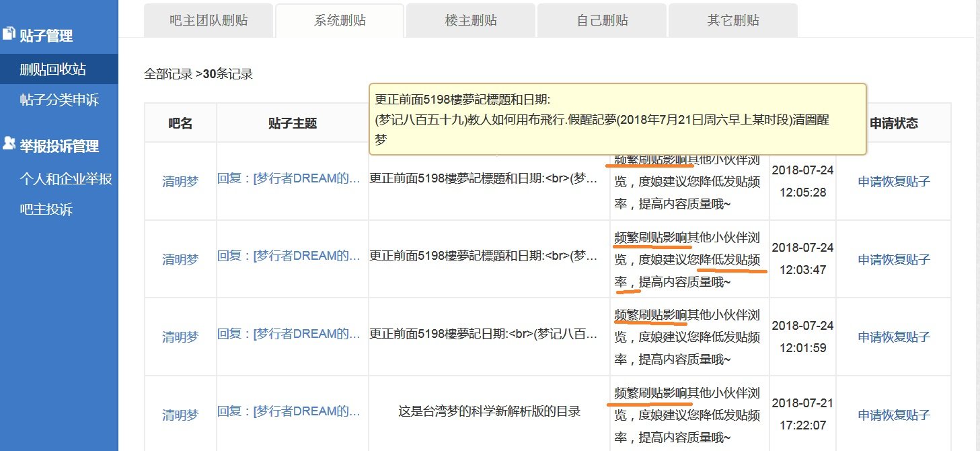This screenshot has width=980, height=451.
Task: Click the timestamp 2018-07-21 17:22:07
Action: (802, 414)
